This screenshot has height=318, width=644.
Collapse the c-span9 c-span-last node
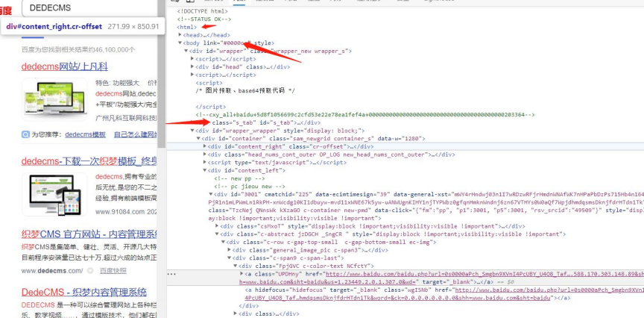[230, 258]
